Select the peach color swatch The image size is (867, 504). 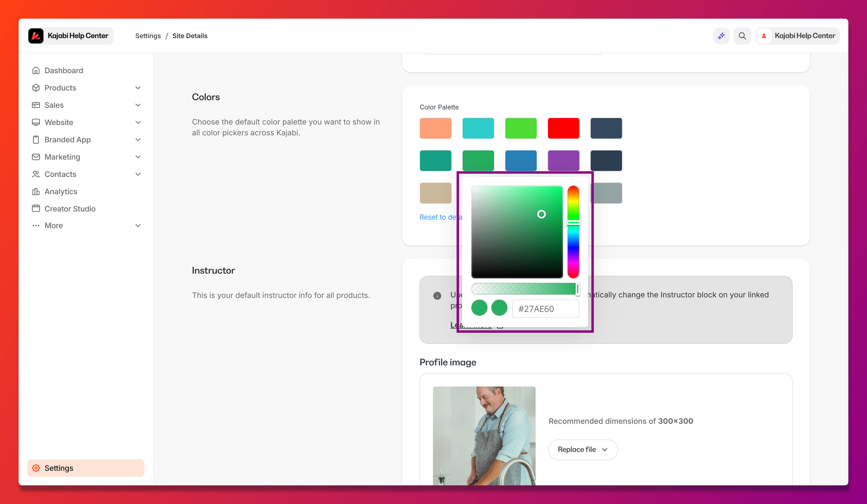[x=435, y=128]
